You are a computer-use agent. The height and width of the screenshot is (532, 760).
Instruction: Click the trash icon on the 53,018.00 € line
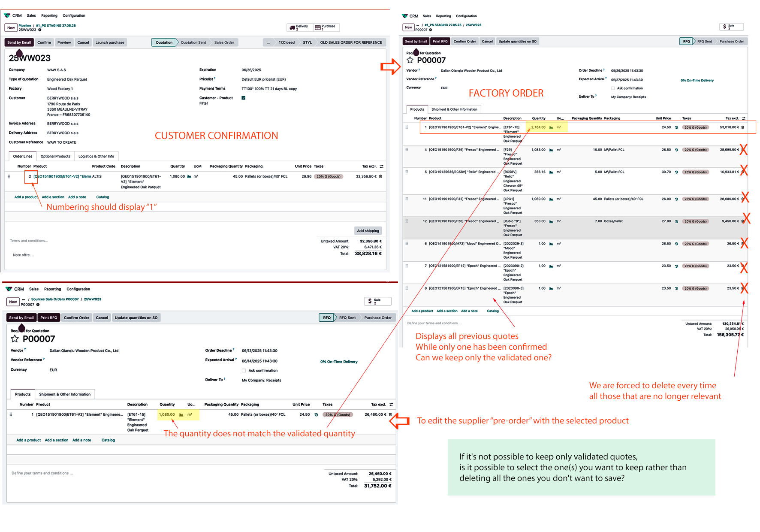[743, 127]
